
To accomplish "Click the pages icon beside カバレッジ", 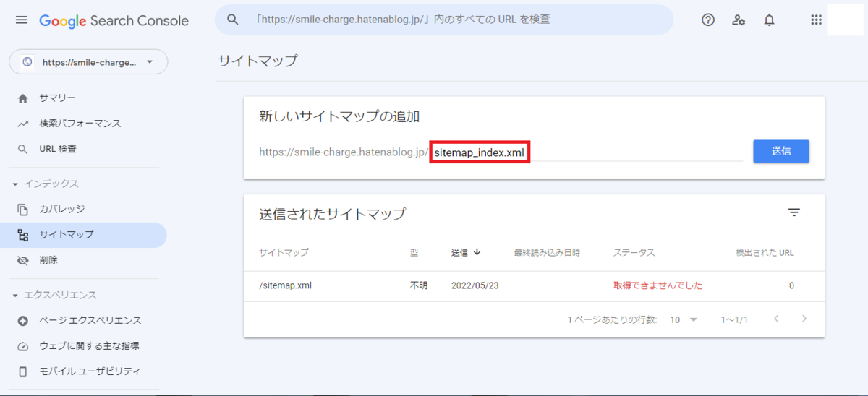I will 23,210.
